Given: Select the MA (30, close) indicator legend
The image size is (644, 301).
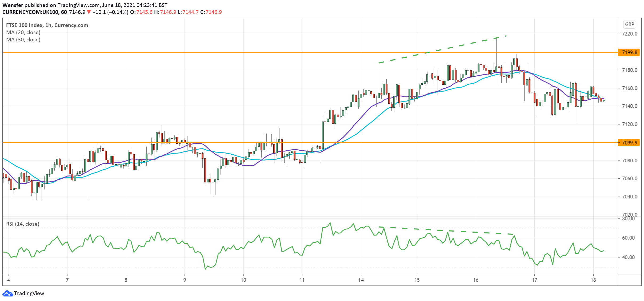Looking at the screenshot, I should (x=23, y=40).
